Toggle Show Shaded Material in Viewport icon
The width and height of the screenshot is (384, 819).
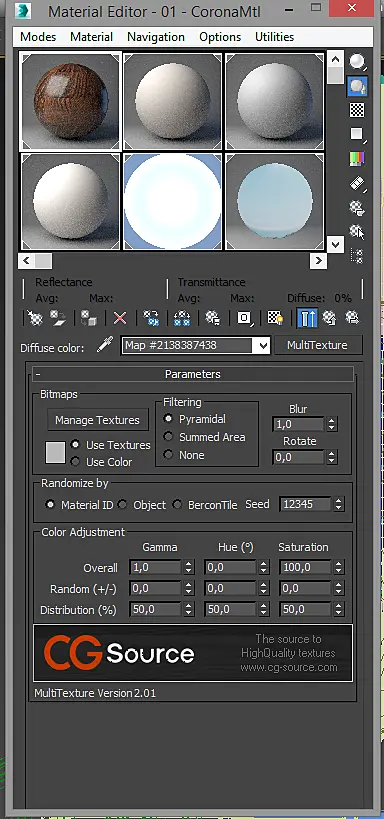275,318
